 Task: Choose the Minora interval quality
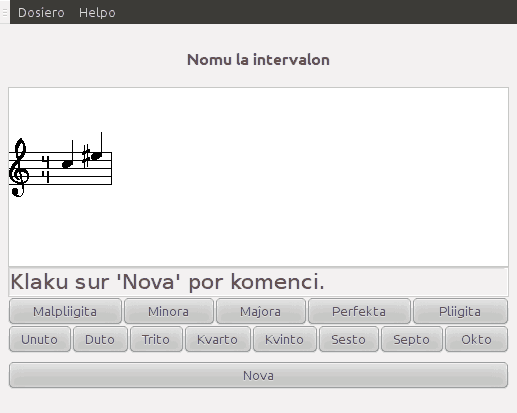(x=169, y=311)
